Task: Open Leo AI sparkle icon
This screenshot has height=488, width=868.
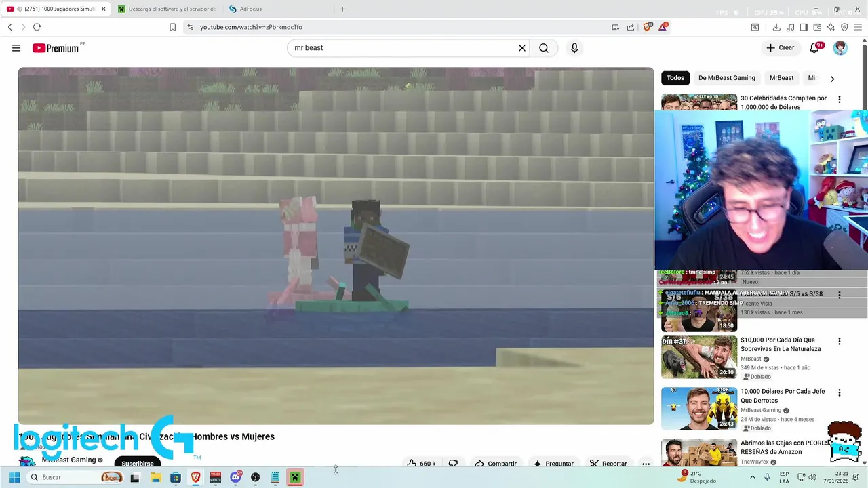Action: click(831, 27)
